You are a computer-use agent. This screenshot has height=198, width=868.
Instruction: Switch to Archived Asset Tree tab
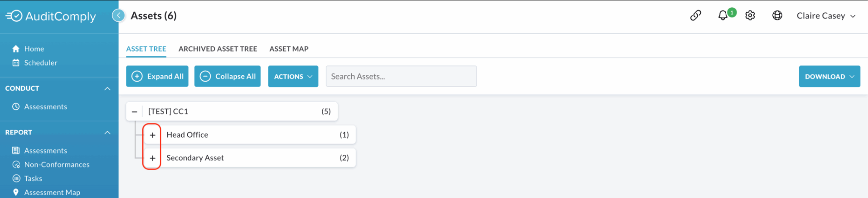point(218,49)
